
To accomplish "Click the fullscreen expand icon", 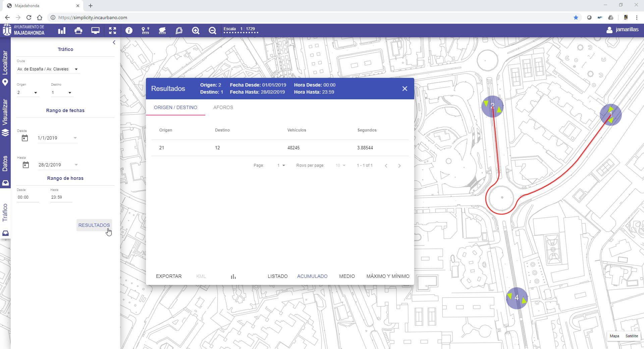I will click(x=112, y=31).
